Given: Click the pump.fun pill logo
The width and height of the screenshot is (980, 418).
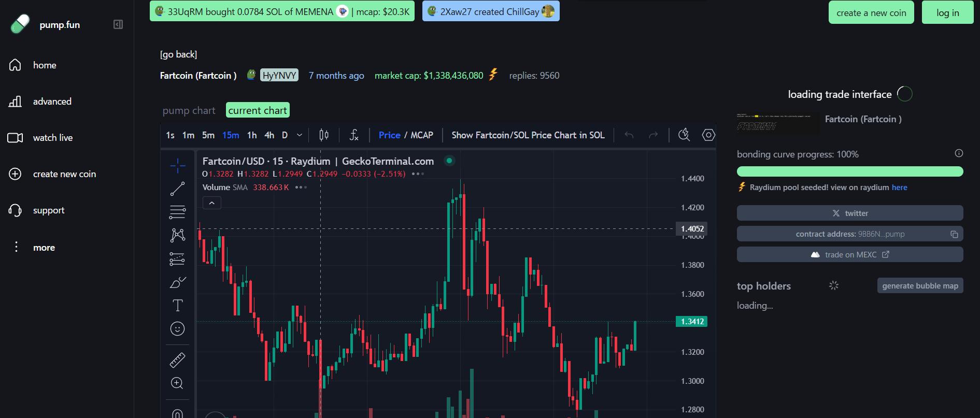Looking at the screenshot, I should coord(20,24).
